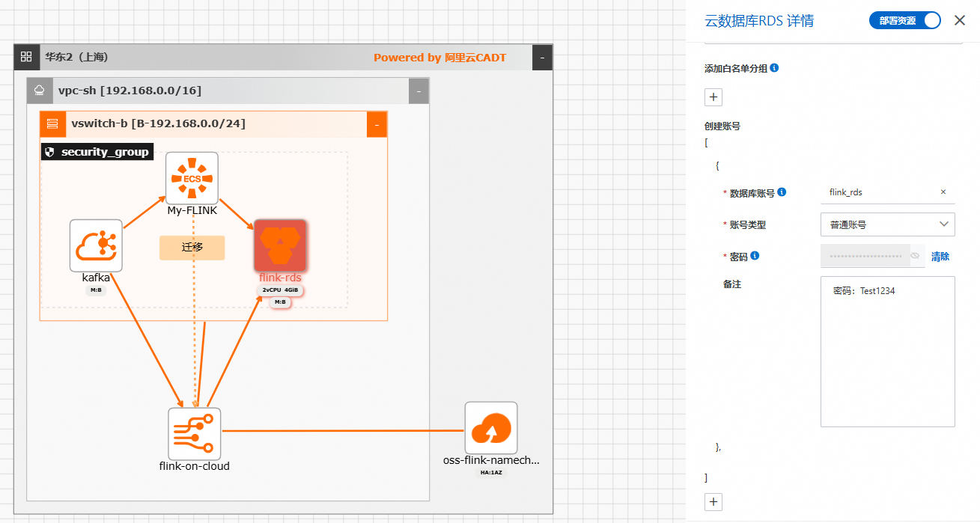Click the region grid icon for 华东2（上海）
The image size is (980, 523).
pyautogui.click(x=26, y=57)
